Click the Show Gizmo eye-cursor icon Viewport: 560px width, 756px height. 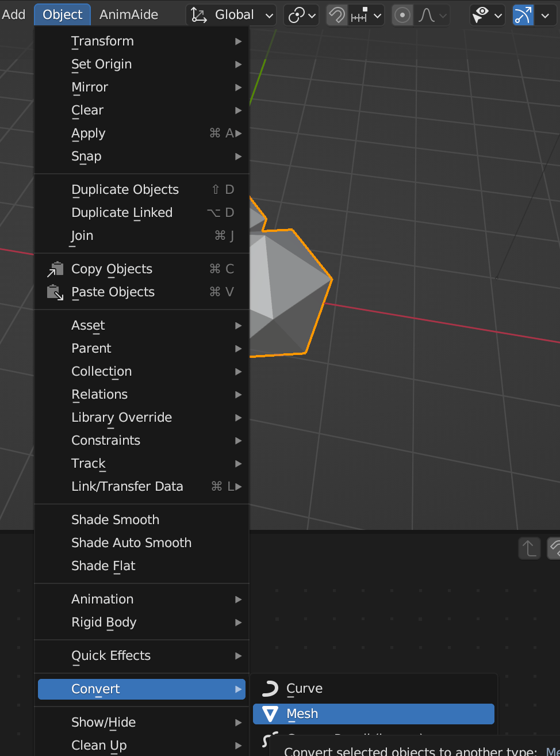[x=481, y=15]
